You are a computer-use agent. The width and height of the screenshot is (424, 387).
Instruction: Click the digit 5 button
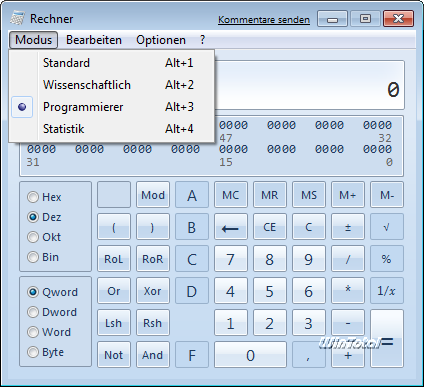[x=270, y=291]
